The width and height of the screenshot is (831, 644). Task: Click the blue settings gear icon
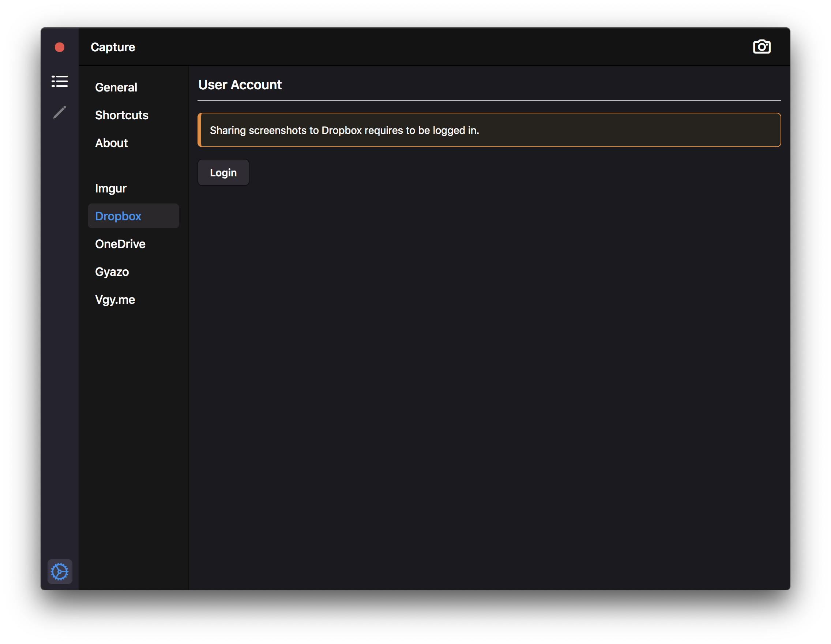click(x=60, y=571)
